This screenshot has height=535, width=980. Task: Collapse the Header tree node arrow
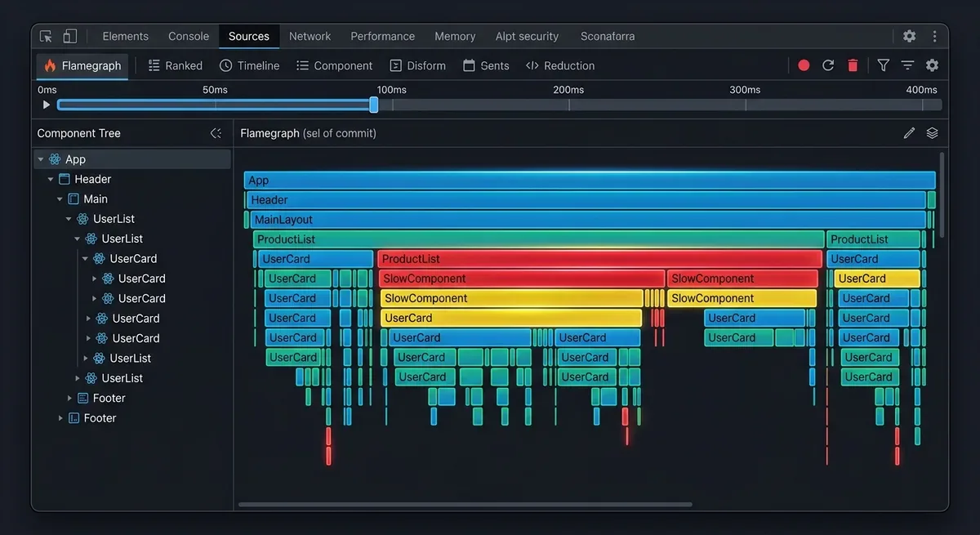pyautogui.click(x=51, y=179)
